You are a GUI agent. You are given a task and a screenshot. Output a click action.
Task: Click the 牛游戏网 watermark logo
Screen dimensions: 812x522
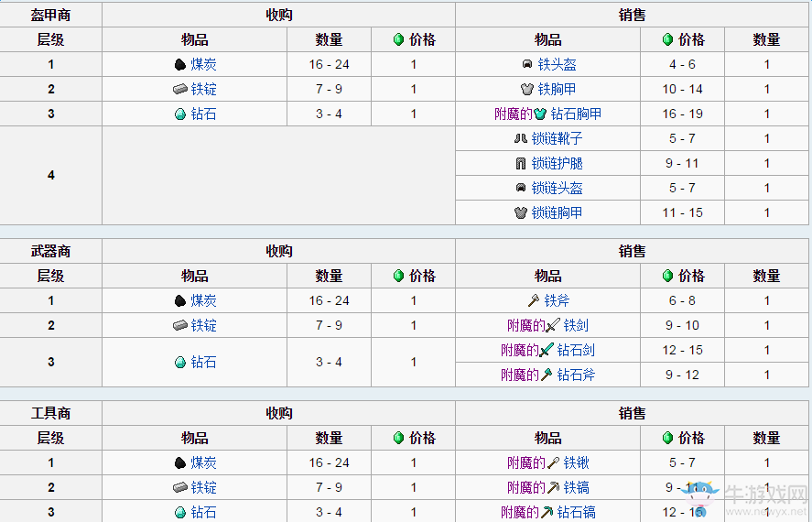[746, 500]
